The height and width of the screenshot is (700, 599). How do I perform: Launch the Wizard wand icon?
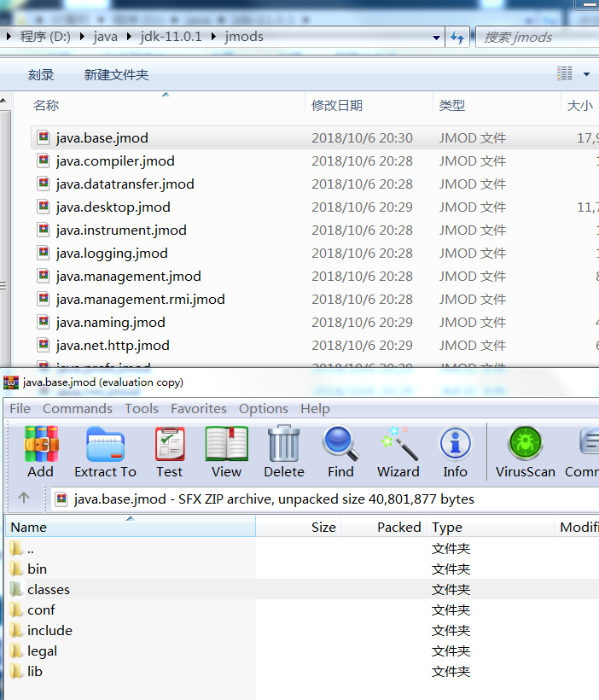coord(398,444)
